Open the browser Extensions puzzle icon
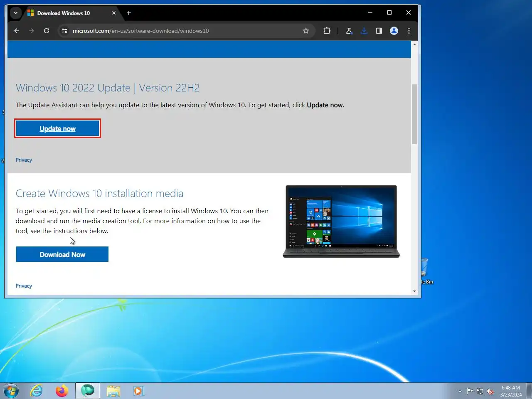Viewport: 532px width, 399px height. tap(327, 31)
